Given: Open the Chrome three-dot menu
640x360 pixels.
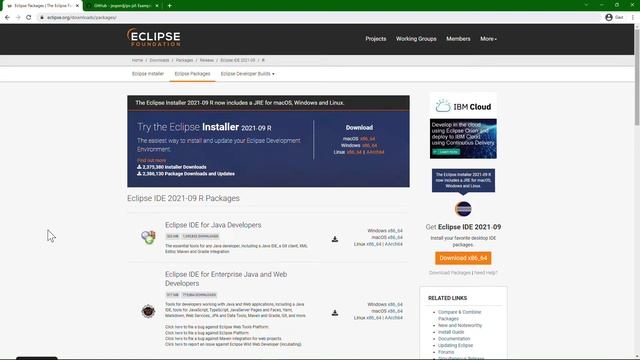Looking at the screenshot, I should pos(633,18).
